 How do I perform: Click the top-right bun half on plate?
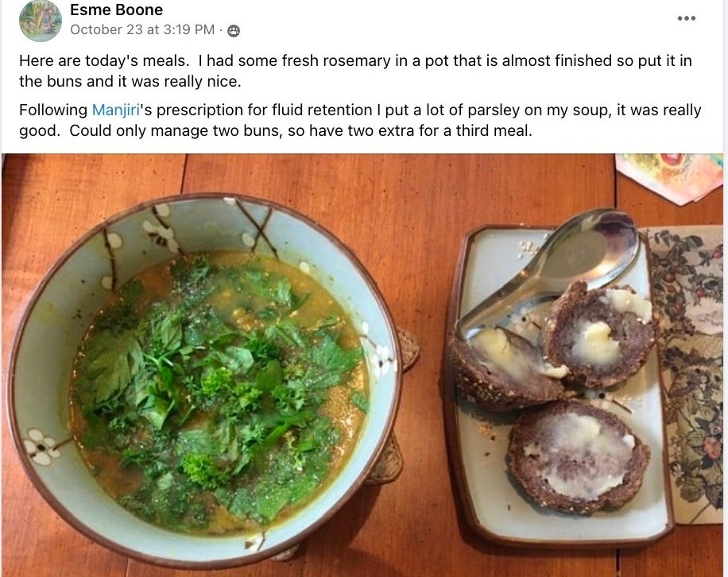(x=600, y=335)
